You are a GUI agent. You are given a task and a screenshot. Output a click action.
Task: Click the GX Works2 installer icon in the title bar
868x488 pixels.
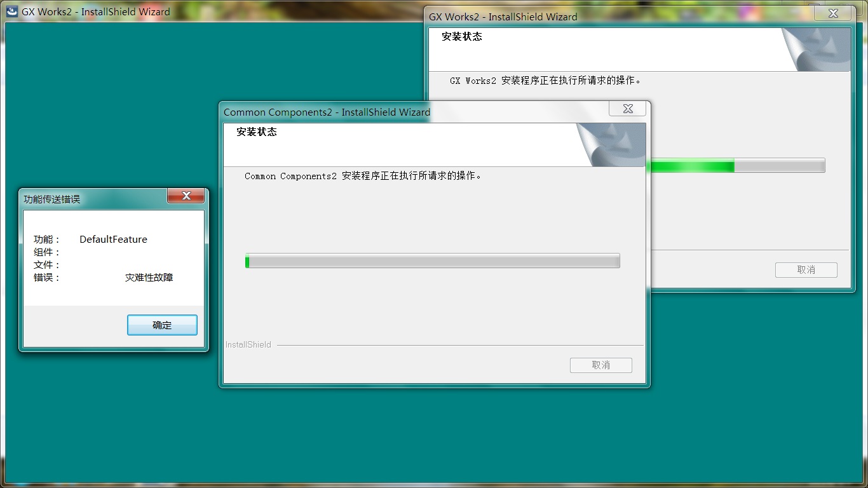point(12,11)
